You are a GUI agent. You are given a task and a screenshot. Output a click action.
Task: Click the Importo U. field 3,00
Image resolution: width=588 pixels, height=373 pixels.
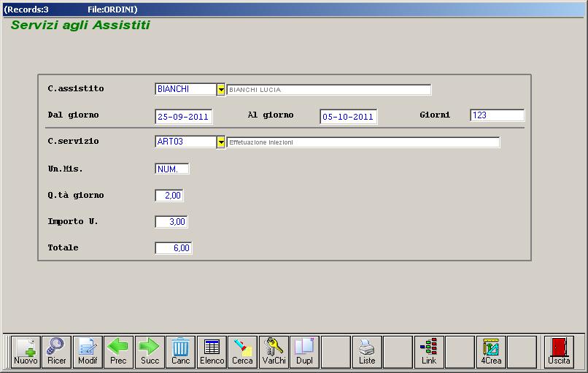coord(171,222)
